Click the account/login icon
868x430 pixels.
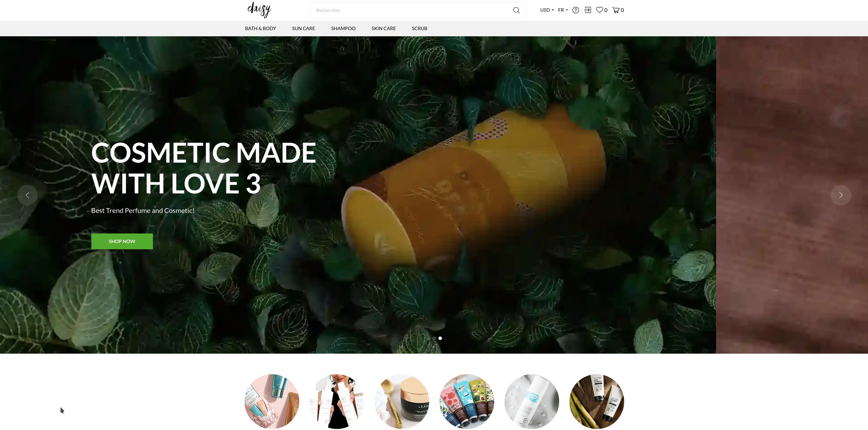coord(588,10)
